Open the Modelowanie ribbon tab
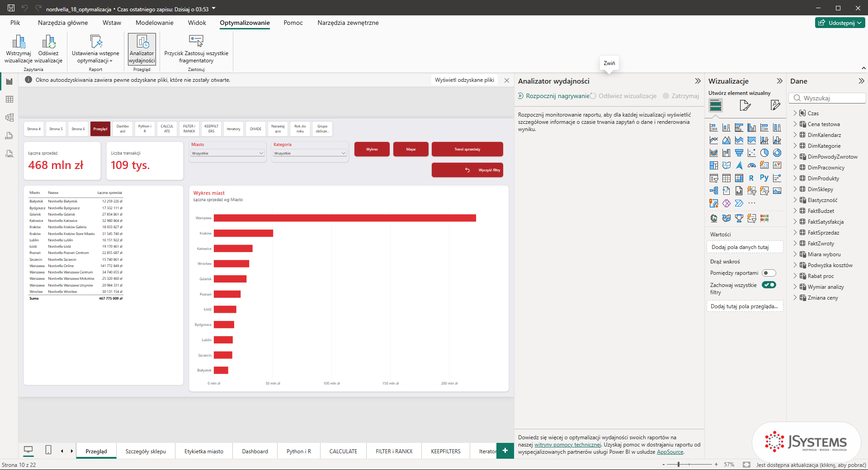Image resolution: width=868 pixels, height=470 pixels. (x=155, y=23)
